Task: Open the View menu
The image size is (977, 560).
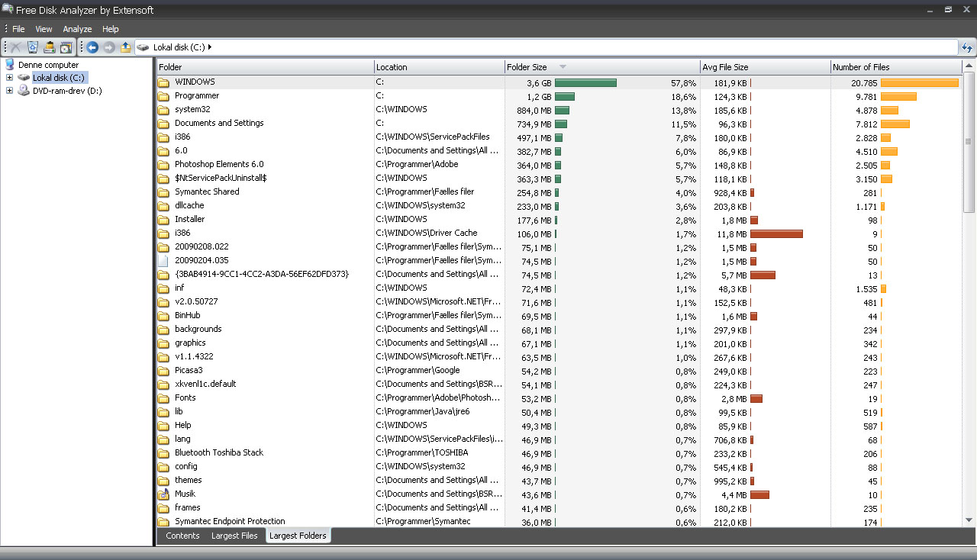Action: 44,29
